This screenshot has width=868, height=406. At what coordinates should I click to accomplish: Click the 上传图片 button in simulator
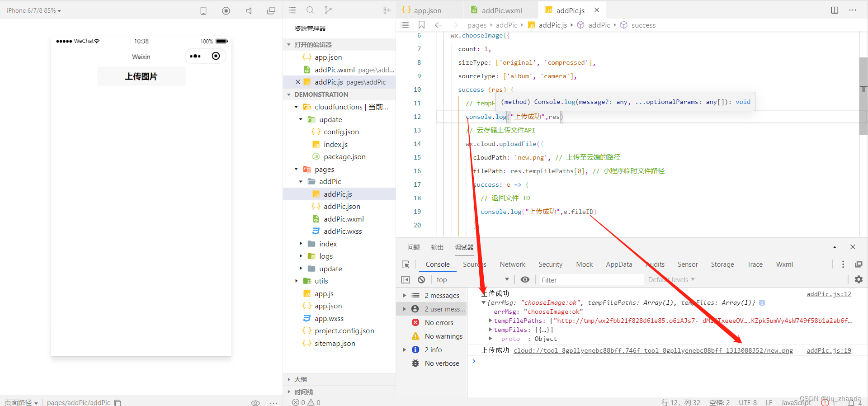[x=141, y=76]
